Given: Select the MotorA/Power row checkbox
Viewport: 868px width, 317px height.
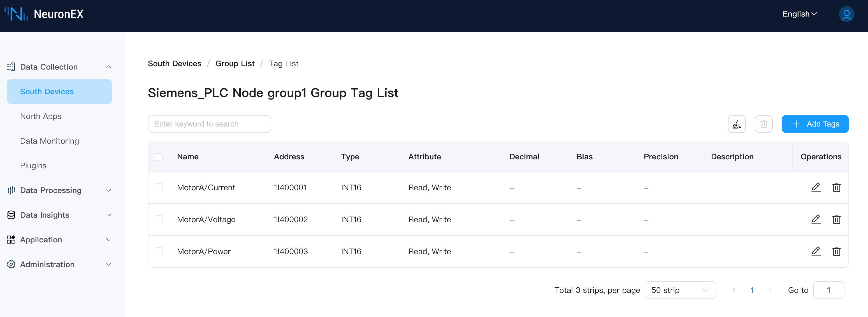Looking at the screenshot, I should tap(158, 251).
